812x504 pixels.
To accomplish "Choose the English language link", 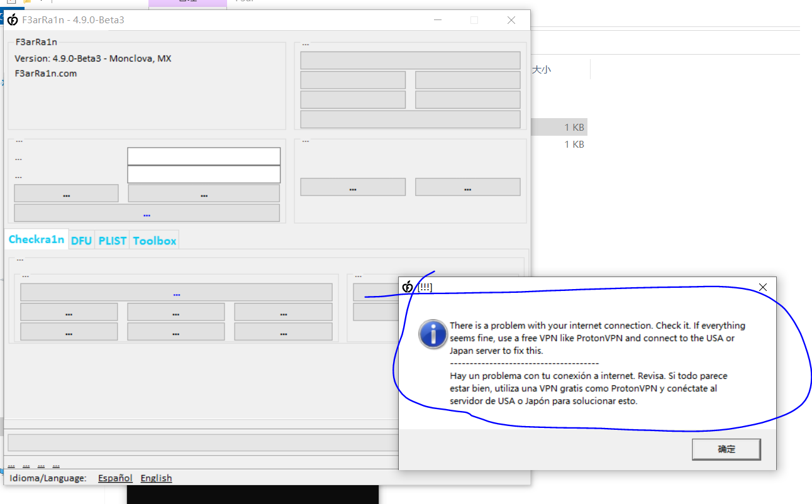I will [156, 478].
